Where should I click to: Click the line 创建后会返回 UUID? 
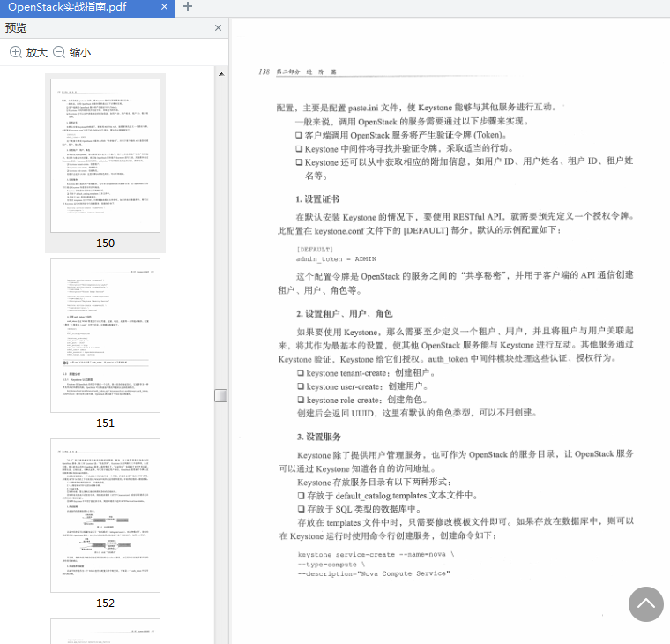417,413
